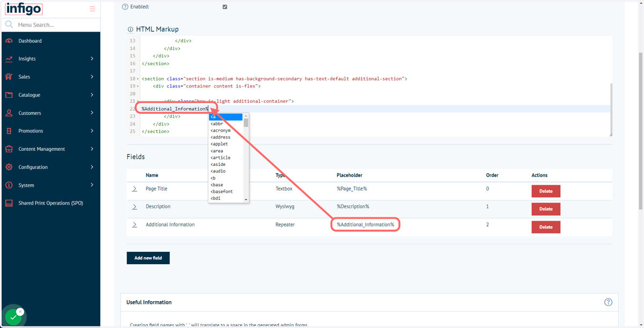The image size is (644, 328).
Task: Expand the Customers menu chevron
Action: pyautogui.click(x=92, y=113)
